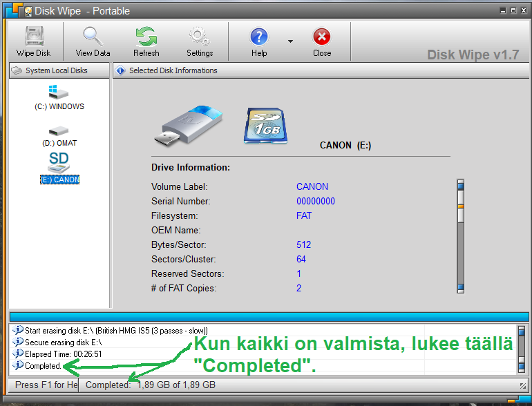
Task: Click the Serial Number value 00000000
Action: pyautogui.click(x=316, y=201)
